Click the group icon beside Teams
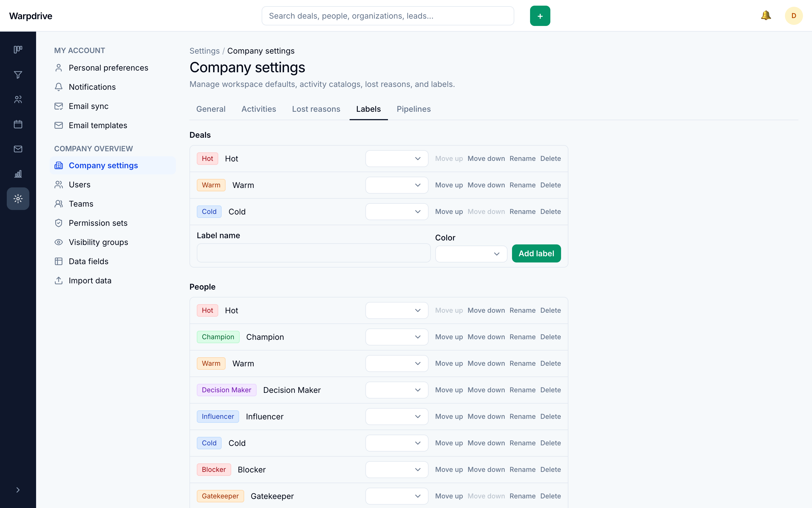This screenshot has height=508, width=812. click(59, 203)
